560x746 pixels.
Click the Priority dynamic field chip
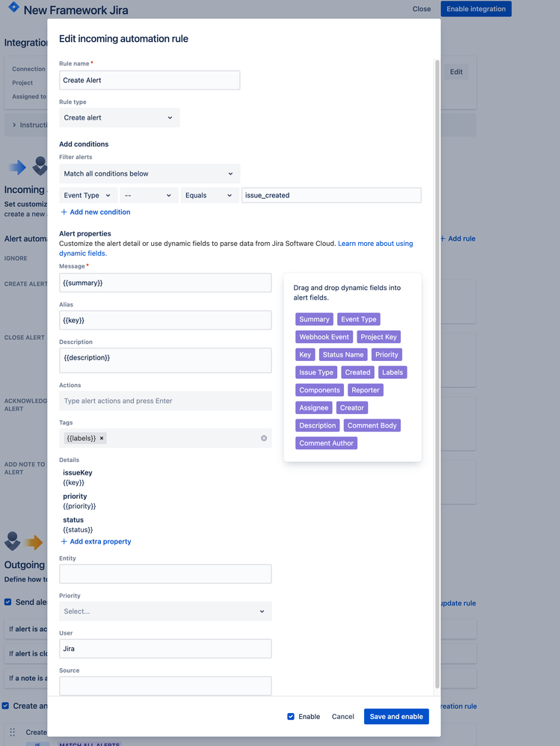[x=387, y=354]
